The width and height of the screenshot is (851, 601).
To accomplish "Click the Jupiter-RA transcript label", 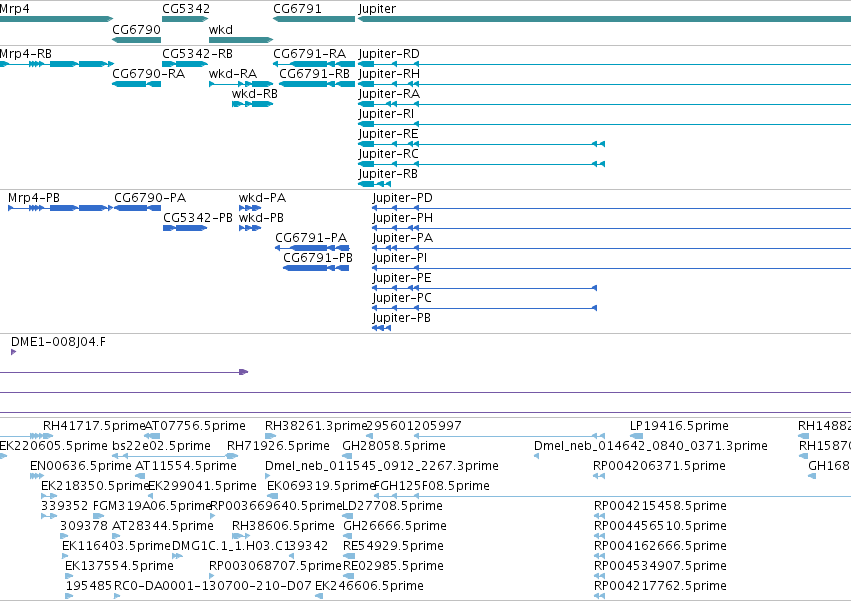I will [389, 93].
